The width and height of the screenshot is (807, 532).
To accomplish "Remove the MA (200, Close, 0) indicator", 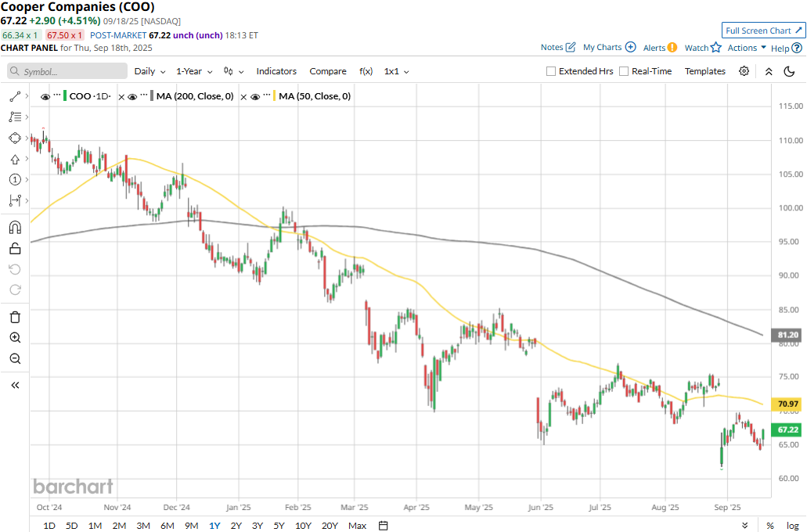I will click(x=121, y=97).
